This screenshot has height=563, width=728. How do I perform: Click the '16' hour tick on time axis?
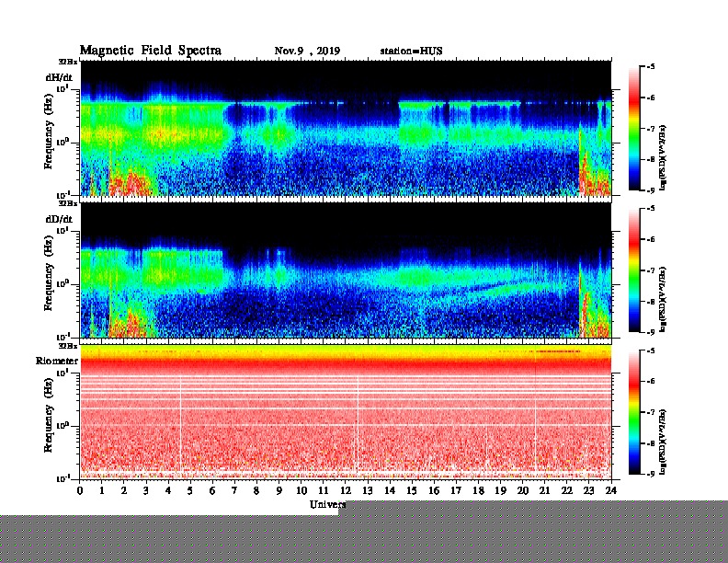pyautogui.click(x=434, y=490)
